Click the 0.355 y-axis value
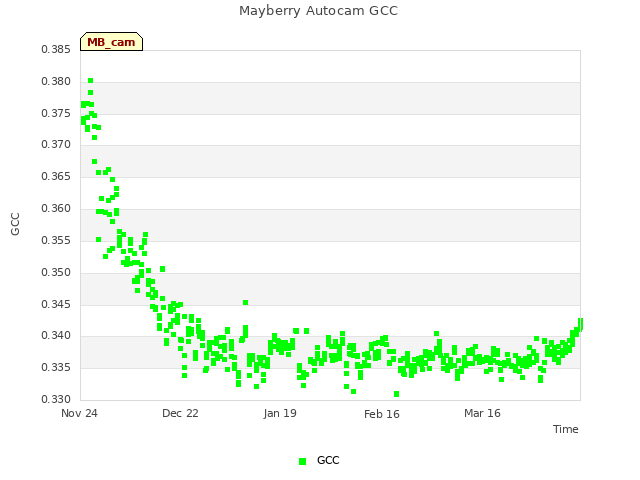Image resolution: width=640 pixels, height=480 pixels. [x=56, y=240]
